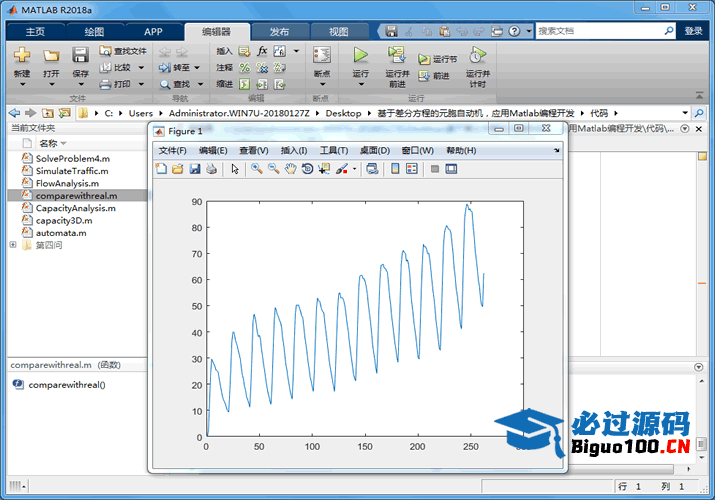Click the Help question mark icon
The image size is (715, 500).
click(x=514, y=31)
